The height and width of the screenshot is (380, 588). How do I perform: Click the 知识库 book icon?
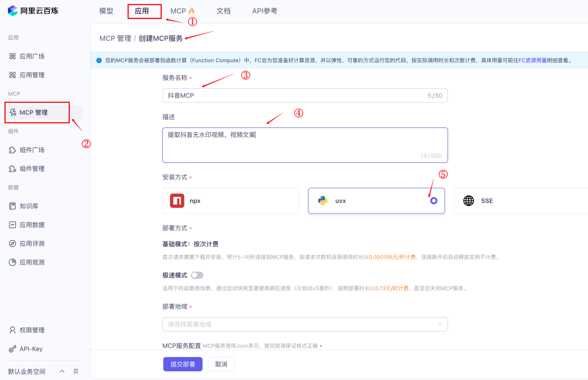click(13, 206)
